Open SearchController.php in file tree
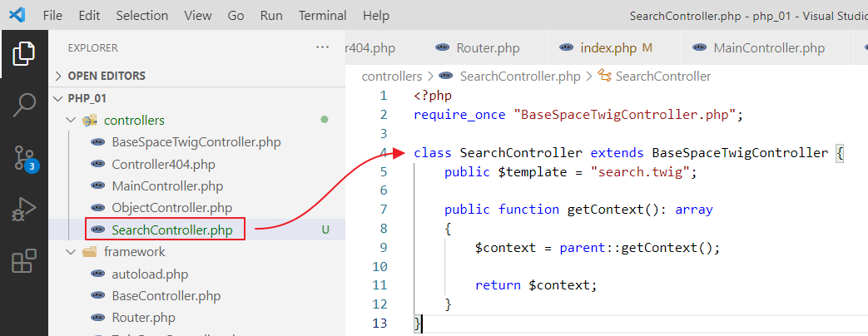868x336 pixels. (171, 230)
